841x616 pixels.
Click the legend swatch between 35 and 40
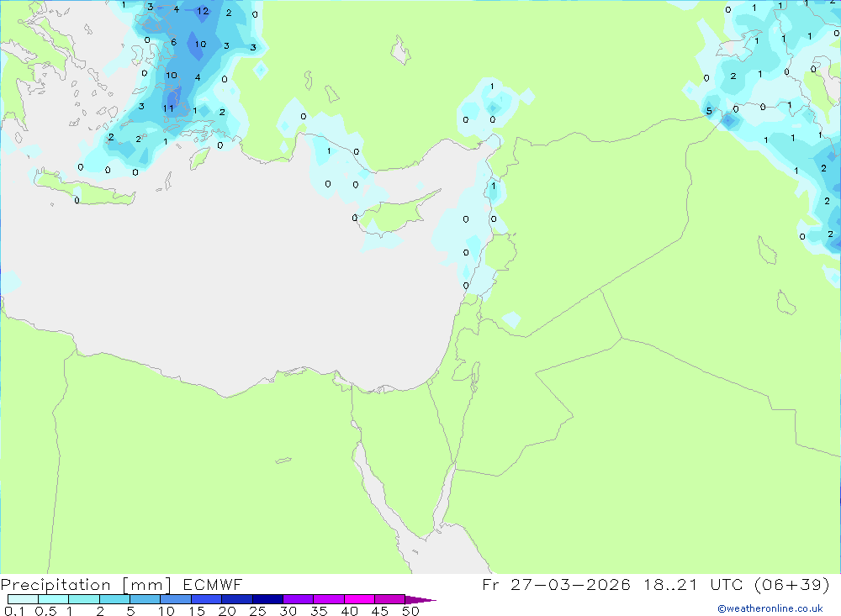(x=328, y=599)
